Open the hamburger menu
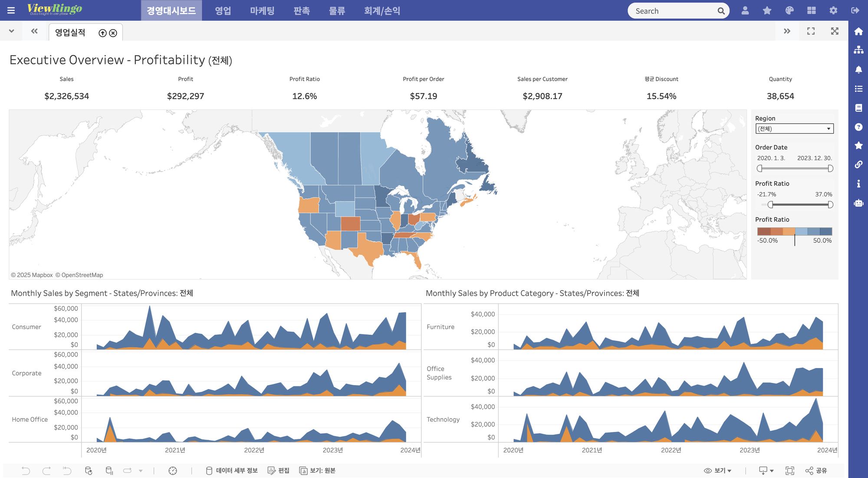Viewport: 868px width, 478px height. click(x=11, y=10)
